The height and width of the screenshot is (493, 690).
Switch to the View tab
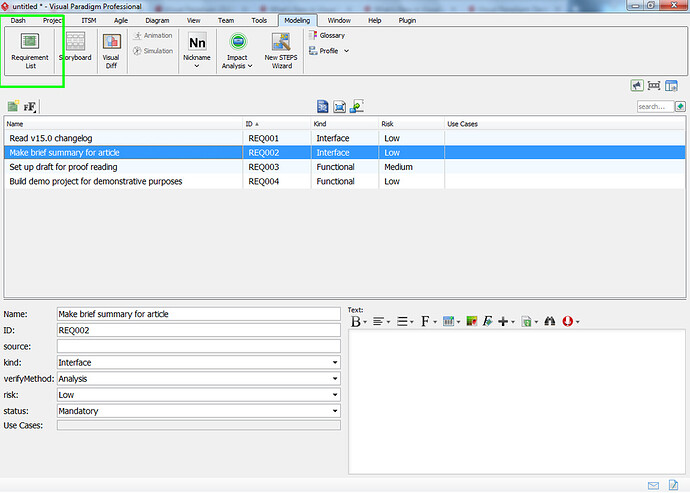[193, 20]
